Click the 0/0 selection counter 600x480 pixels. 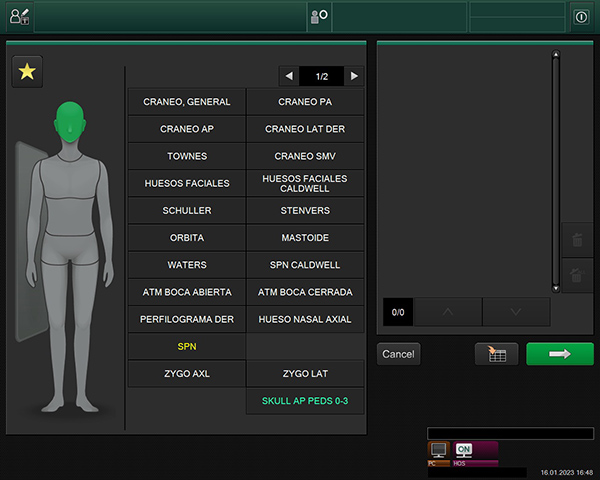tap(398, 312)
